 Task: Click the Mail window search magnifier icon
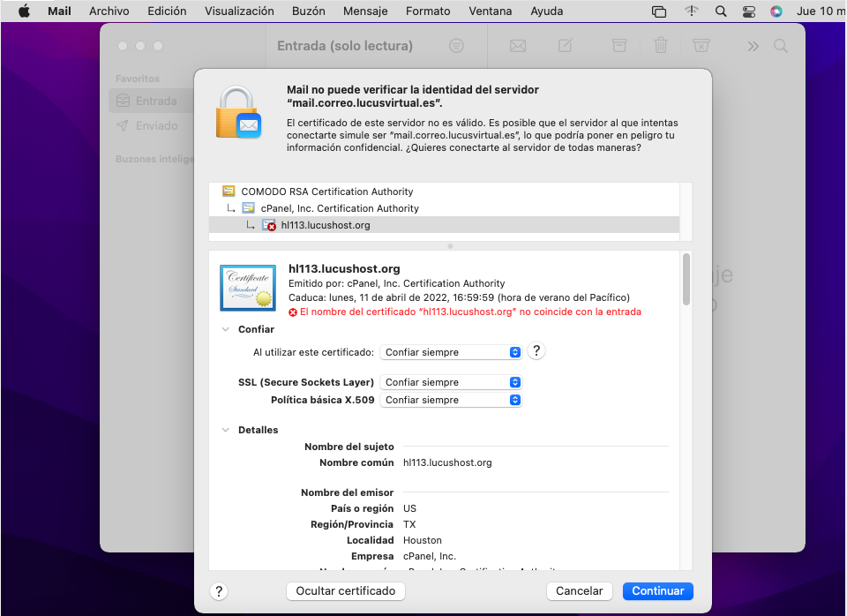coord(781,46)
